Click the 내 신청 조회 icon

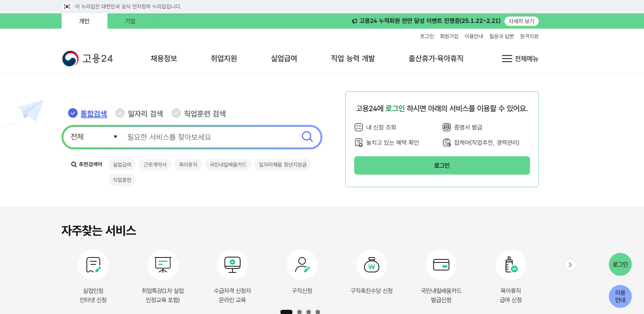pos(358,127)
